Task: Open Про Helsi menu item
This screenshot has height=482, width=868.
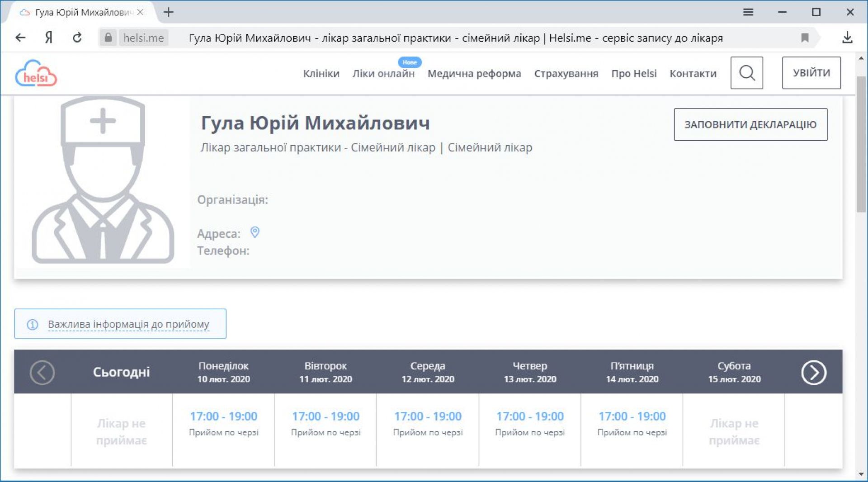Action: [634, 73]
